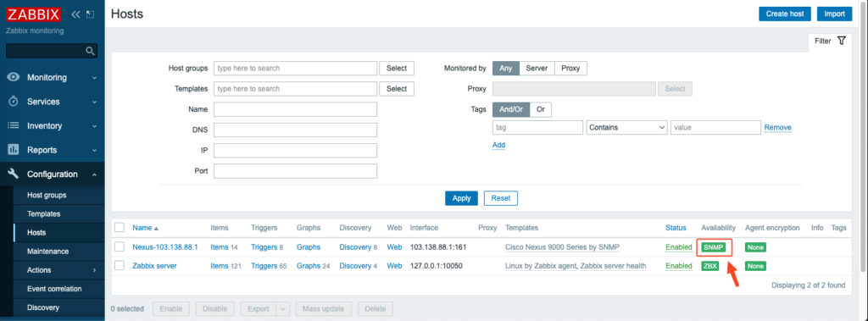
Task: Click Apply filter button
Action: [x=461, y=198]
